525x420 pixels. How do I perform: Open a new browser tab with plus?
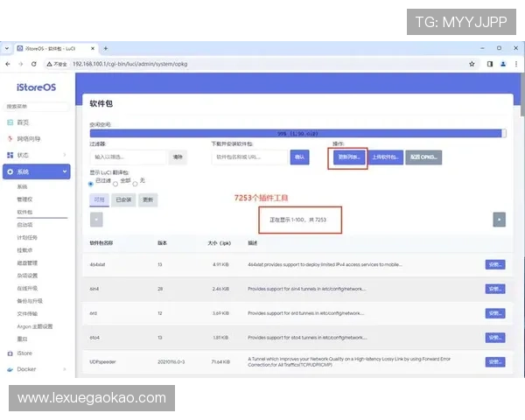coord(106,48)
